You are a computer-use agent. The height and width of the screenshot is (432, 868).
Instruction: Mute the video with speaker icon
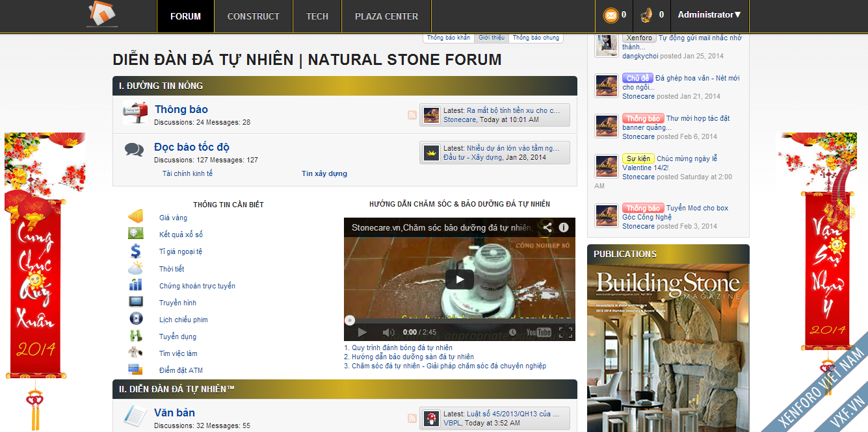[x=388, y=332]
